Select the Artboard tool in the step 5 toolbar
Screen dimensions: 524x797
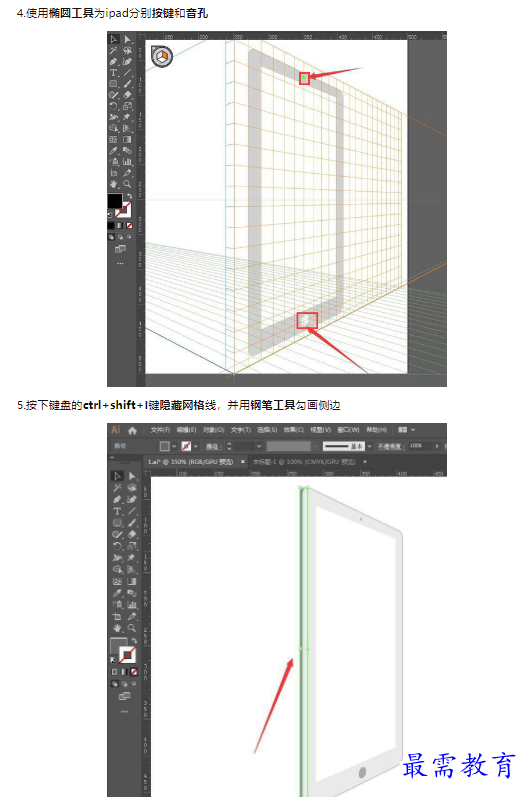click(117, 616)
